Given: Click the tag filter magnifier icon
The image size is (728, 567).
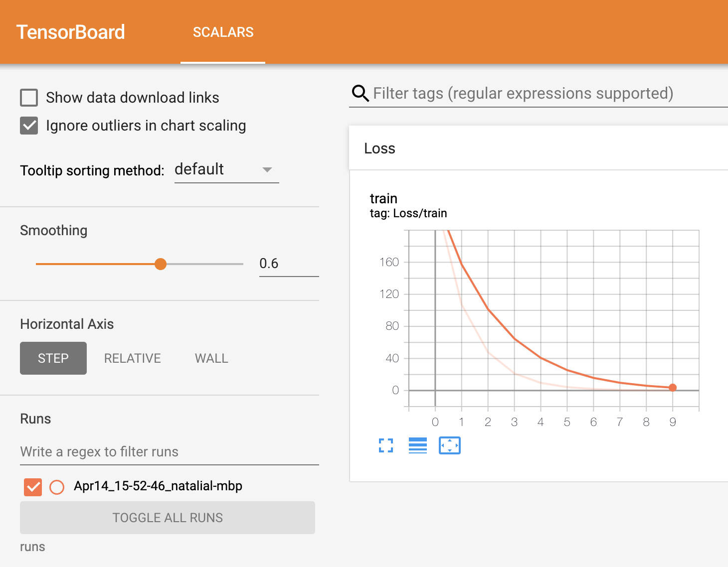Looking at the screenshot, I should [x=360, y=93].
